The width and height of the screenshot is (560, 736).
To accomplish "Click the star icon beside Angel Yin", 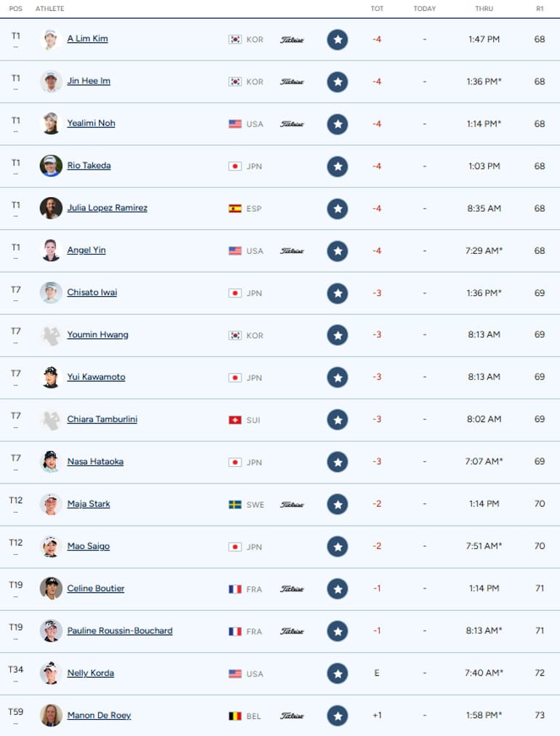I will [337, 251].
